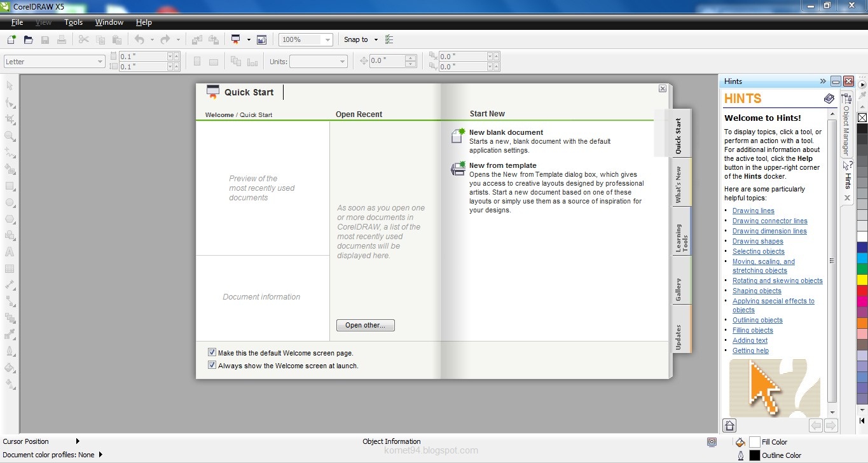Open the Help menu
This screenshot has width=868, height=463.
[x=144, y=22]
